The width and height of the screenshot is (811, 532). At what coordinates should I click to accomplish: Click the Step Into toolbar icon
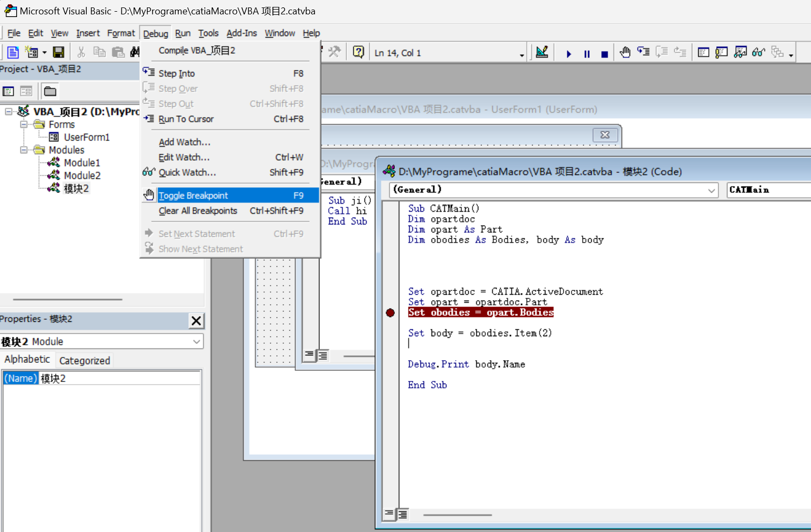(643, 52)
